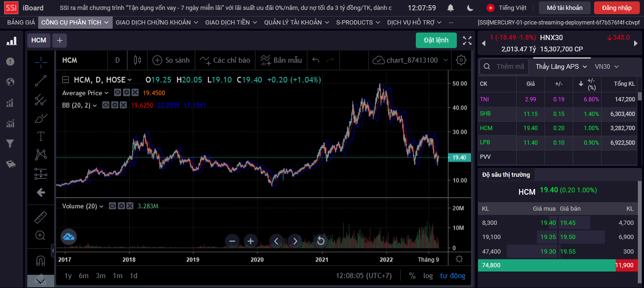
Task: Open Average Price indicator settings
Action: pos(126,93)
